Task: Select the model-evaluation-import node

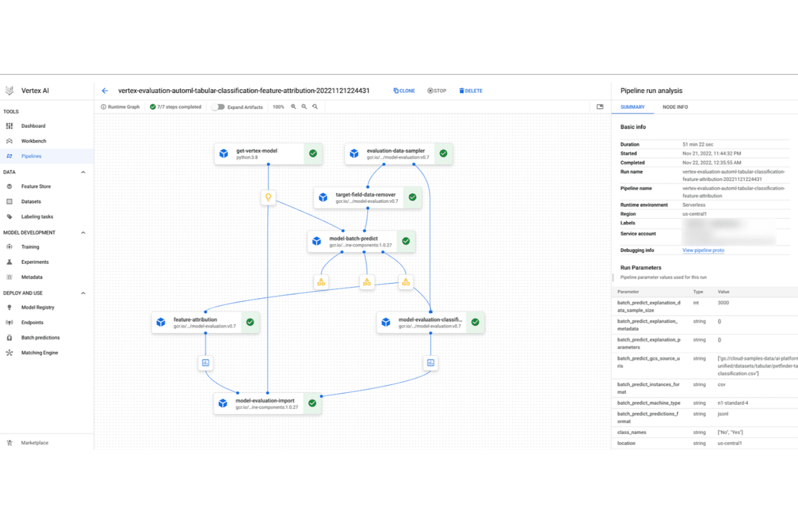Action: [x=267, y=403]
